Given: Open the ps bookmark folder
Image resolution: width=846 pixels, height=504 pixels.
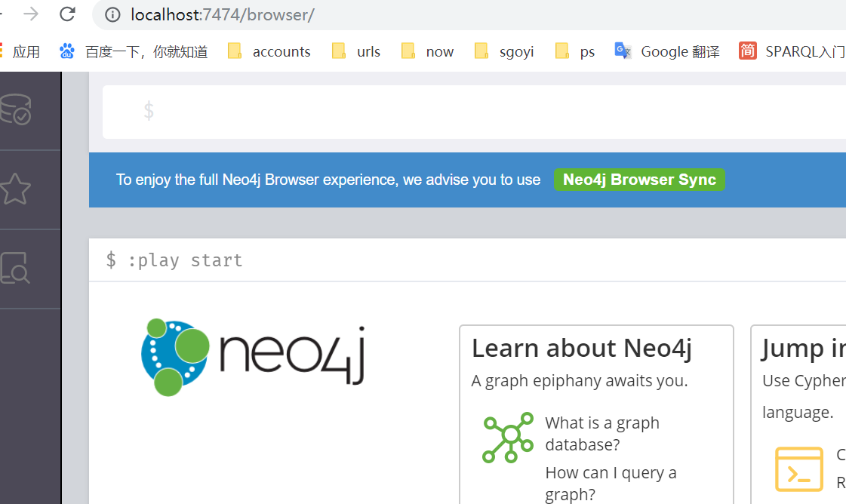Looking at the screenshot, I should pyautogui.click(x=574, y=51).
